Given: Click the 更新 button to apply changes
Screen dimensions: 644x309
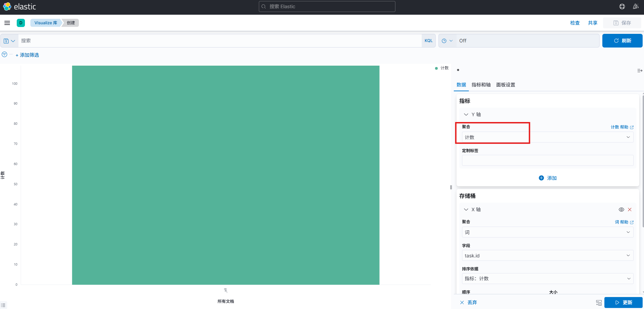Looking at the screenshot, I should click(x=623, y=303).
